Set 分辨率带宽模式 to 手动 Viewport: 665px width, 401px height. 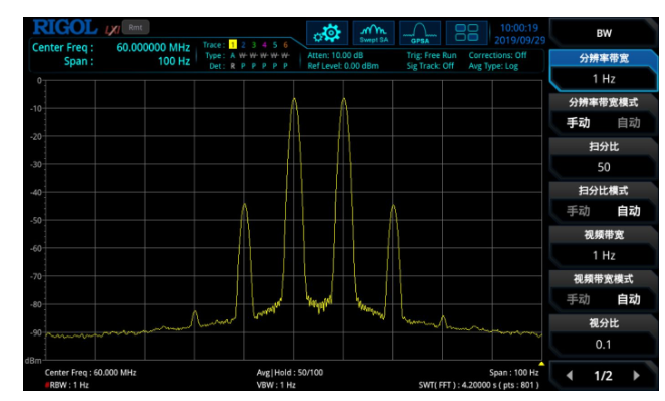[x=578, y=123]
